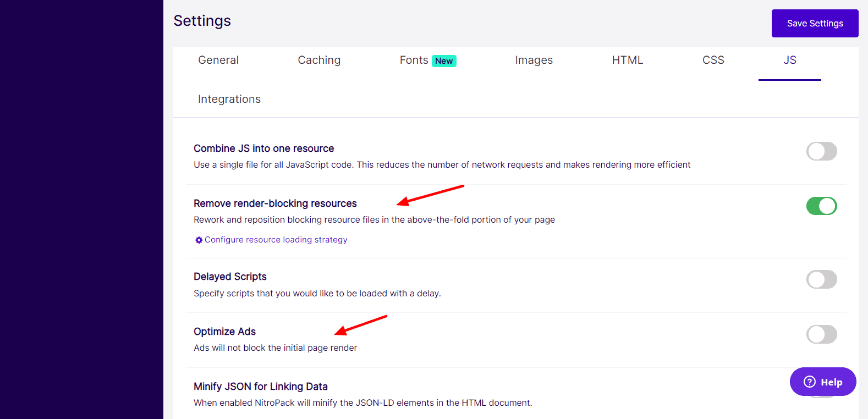Click 'When enabled NitroPack will minify' description
The width and height of the screenshot is (868, 419).
coord(363,403)
